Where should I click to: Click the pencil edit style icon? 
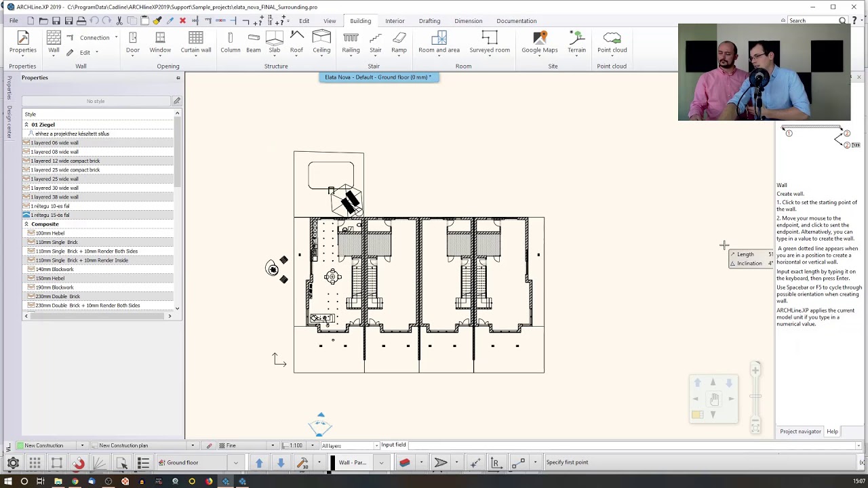pos(177,101)
